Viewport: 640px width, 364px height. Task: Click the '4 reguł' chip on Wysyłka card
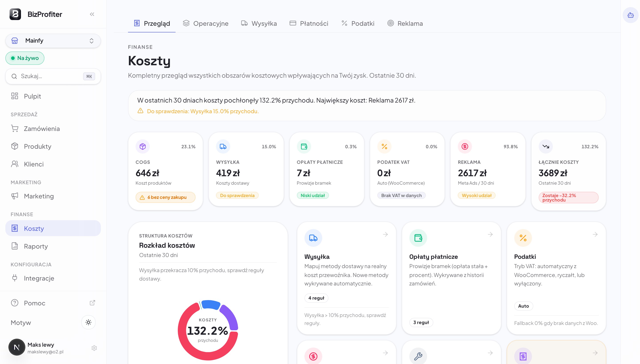click(x=316, y=298)
